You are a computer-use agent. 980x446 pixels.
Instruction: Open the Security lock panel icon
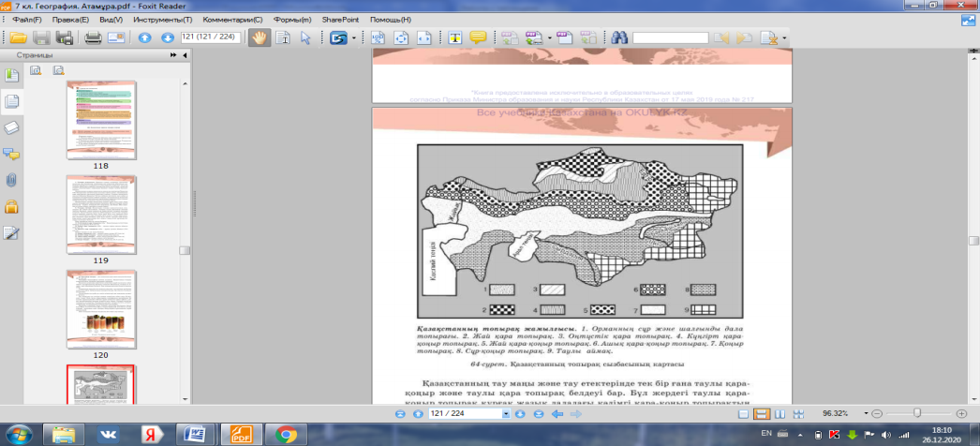point(11,206)
